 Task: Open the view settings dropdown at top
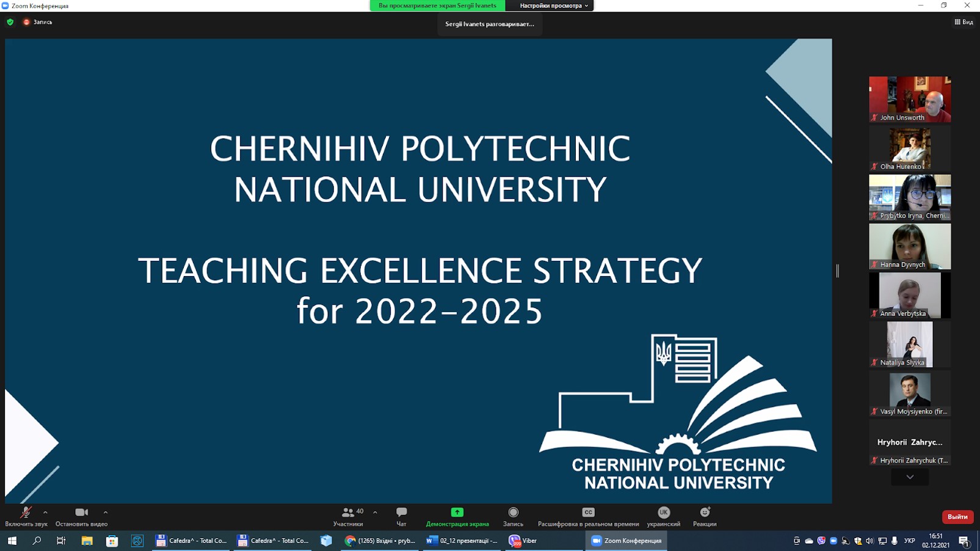click(553, 5)
